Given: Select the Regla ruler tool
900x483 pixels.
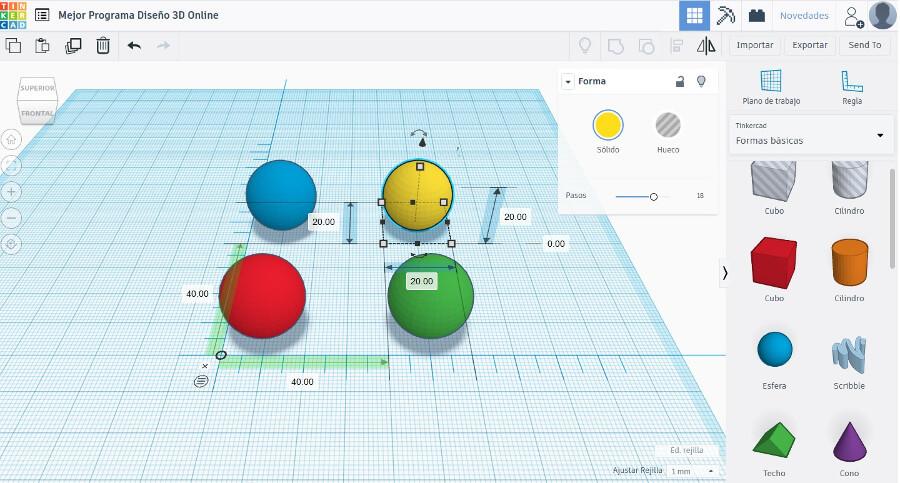Looking at the screenshot, I should click(851, 87).
